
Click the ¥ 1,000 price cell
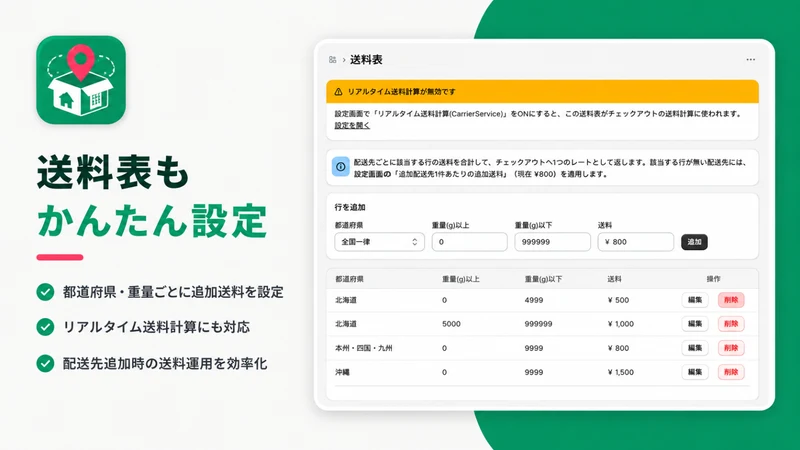(620, 324)
